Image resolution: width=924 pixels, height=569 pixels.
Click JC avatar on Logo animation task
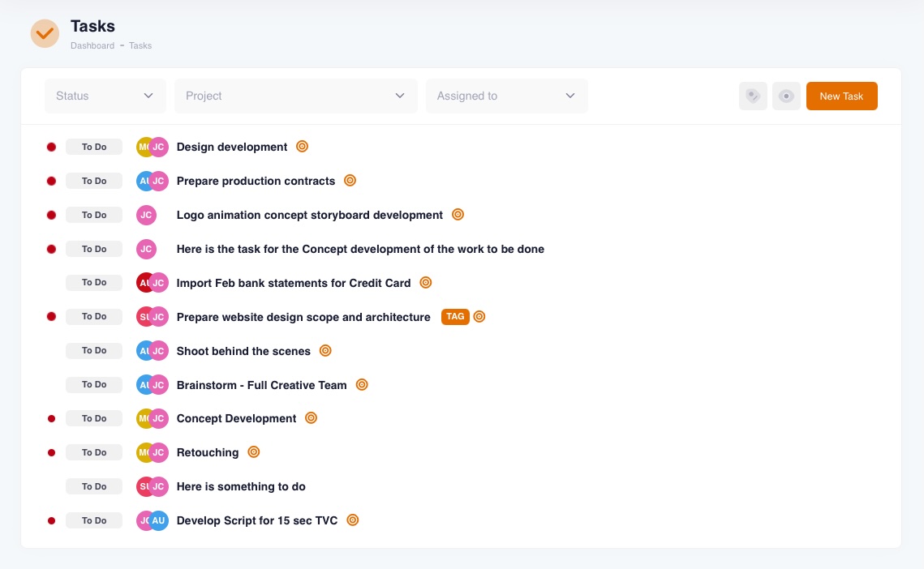(x=146, y=215)
